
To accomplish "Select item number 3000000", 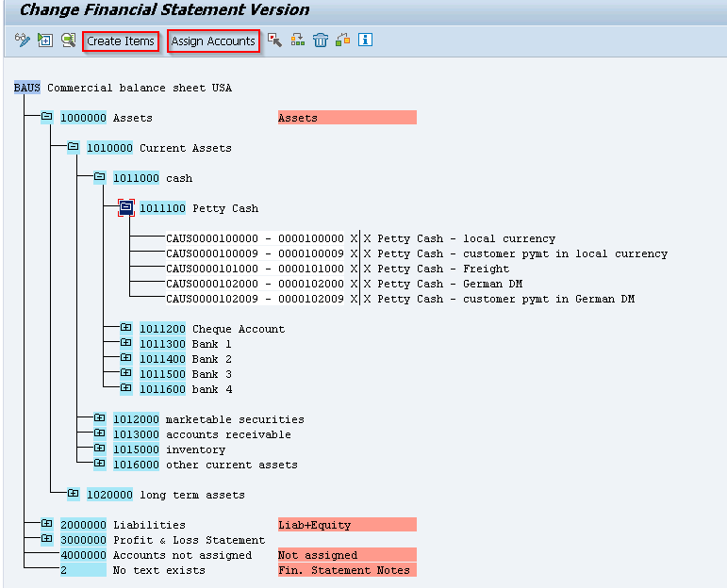I will coord(84,540).
